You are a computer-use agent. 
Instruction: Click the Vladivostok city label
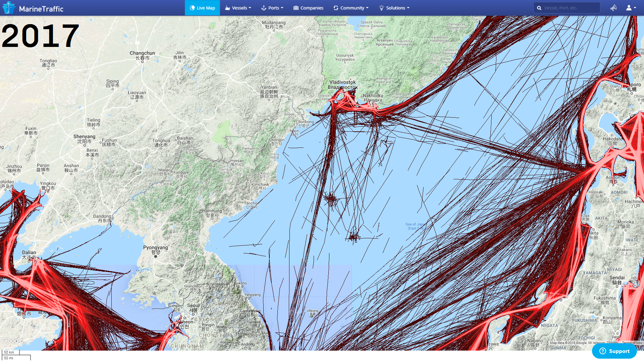(342, 84)
